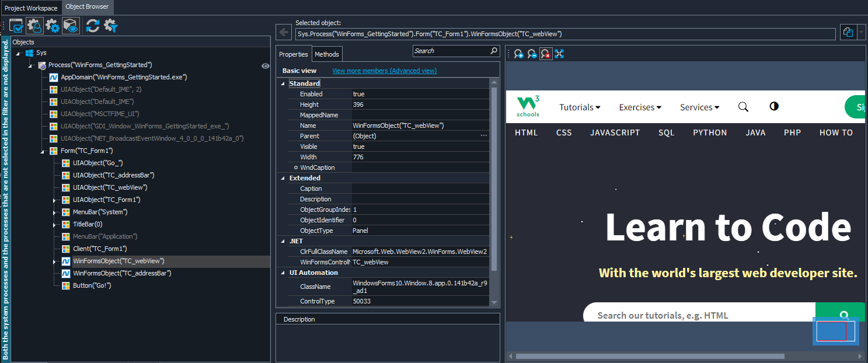Open the Project Workspace tab
This screenshot has width=868, height=363.
tap(31, 8)
